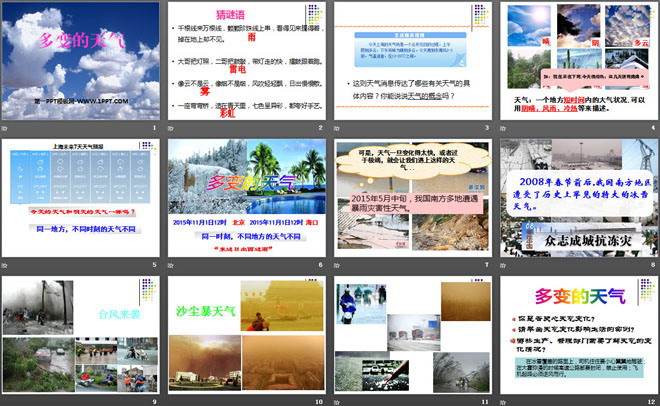Screen dimensions: 660x406
Task: Select slide 3 weather message thumbnail
Action: click(413, 61)
